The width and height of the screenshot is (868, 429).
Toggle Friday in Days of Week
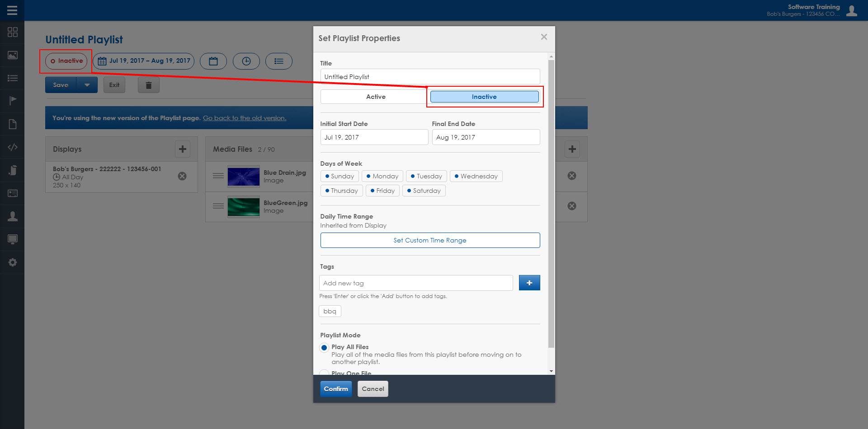(382, 191)
